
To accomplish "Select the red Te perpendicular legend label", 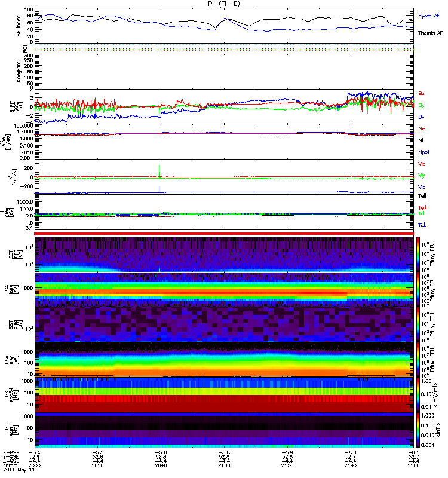I will pos(422,207).
